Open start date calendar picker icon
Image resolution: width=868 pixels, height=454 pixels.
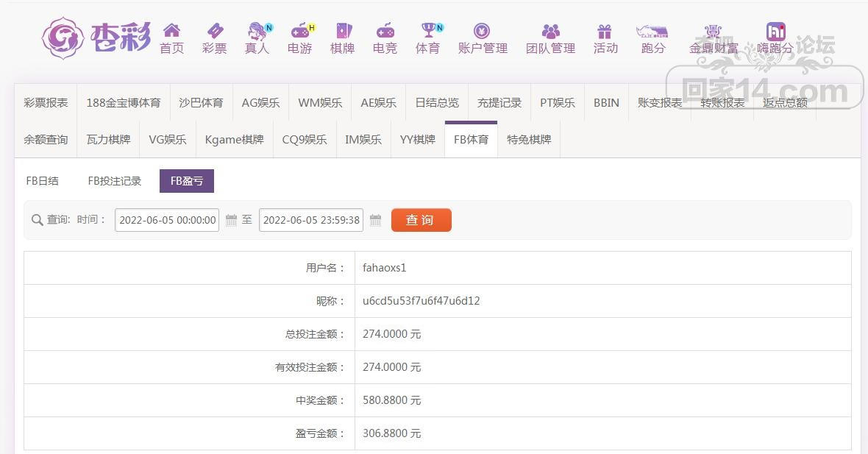click(231, 220)
